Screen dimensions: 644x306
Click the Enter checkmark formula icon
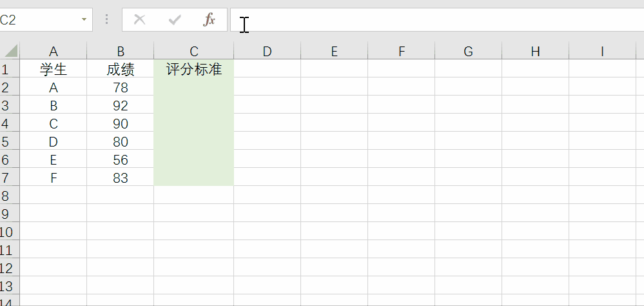tap(174, 20)
